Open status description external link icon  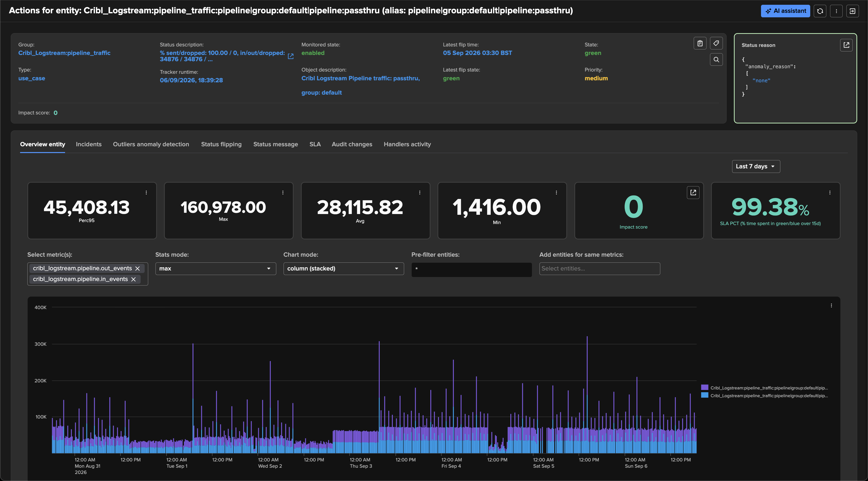pyautogui.click(x=290, y=56)
